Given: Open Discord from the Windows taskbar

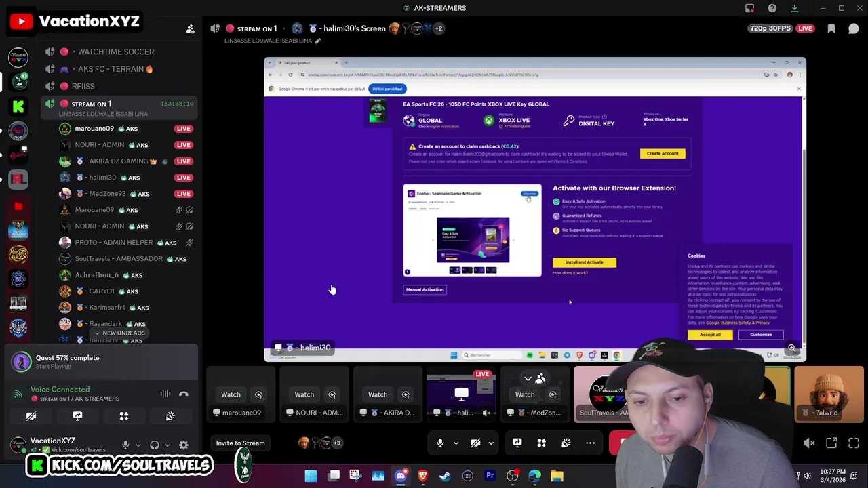Looking at the screenshot, I should (x=401, y=476).
